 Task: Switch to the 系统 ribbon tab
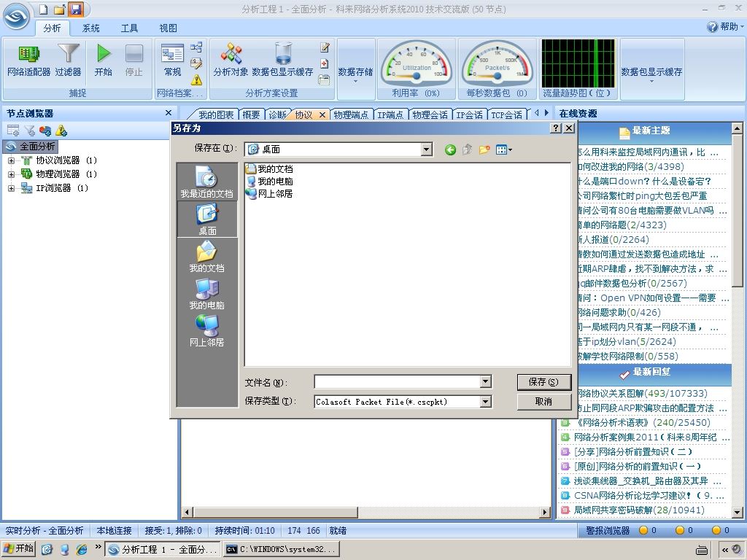(90, 28)
